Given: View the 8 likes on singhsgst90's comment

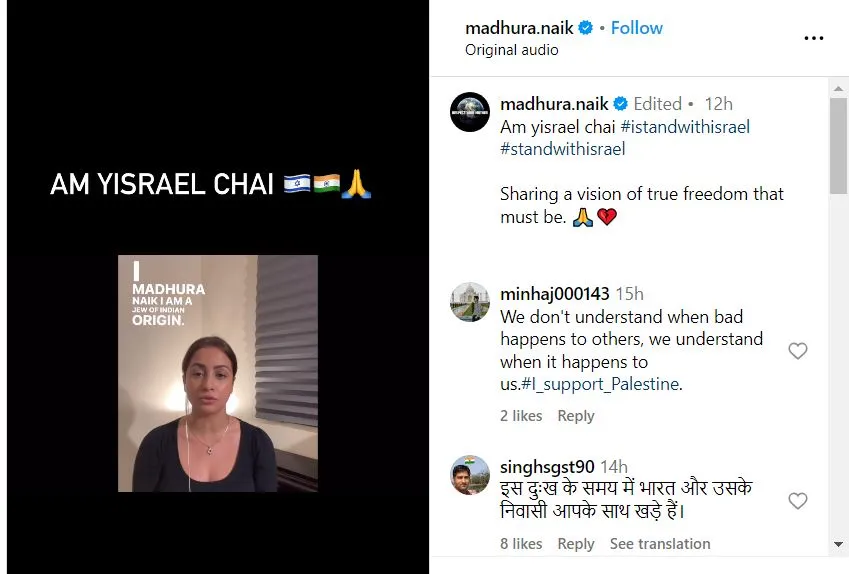Looking at the screenshot, I should click(521, 544).
